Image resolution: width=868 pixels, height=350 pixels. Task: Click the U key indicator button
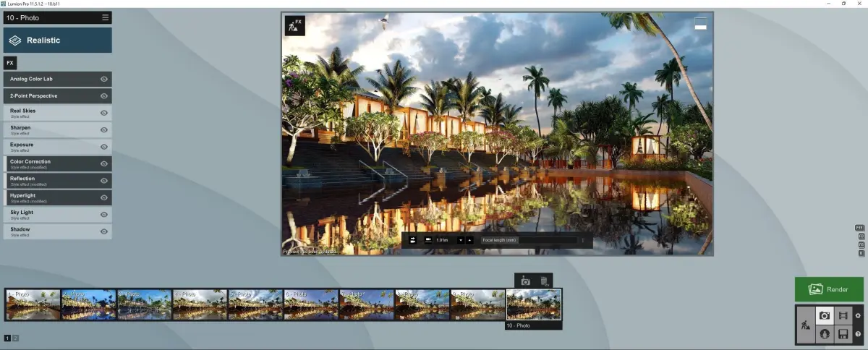pyautogui.click(x=861, y=253)
